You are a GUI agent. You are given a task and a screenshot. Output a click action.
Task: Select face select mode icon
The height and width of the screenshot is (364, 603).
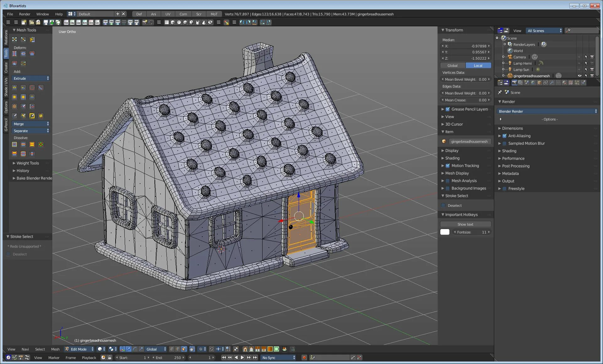coord(184,349)
